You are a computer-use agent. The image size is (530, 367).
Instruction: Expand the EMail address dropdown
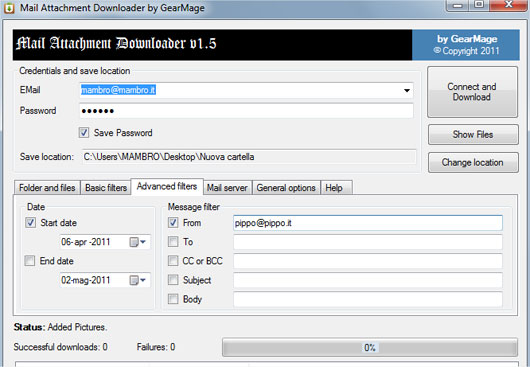point(407,90)
